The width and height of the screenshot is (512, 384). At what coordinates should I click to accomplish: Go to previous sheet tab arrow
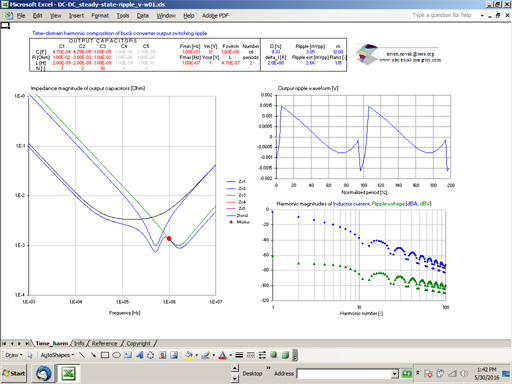(x=12, y=343)
